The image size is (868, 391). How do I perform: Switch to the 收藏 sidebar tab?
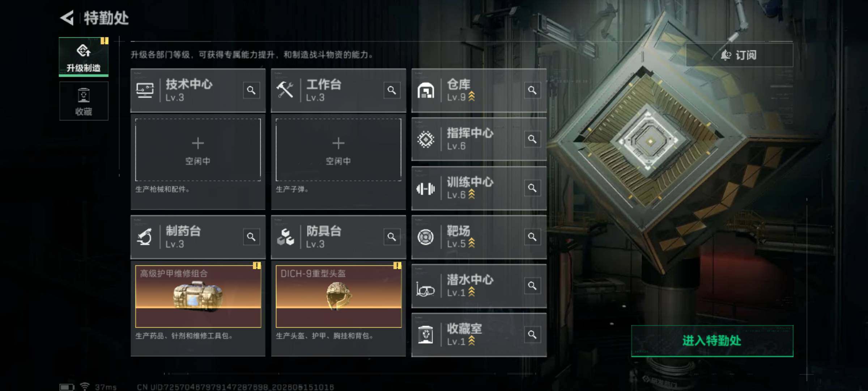(x=84, y=101)
